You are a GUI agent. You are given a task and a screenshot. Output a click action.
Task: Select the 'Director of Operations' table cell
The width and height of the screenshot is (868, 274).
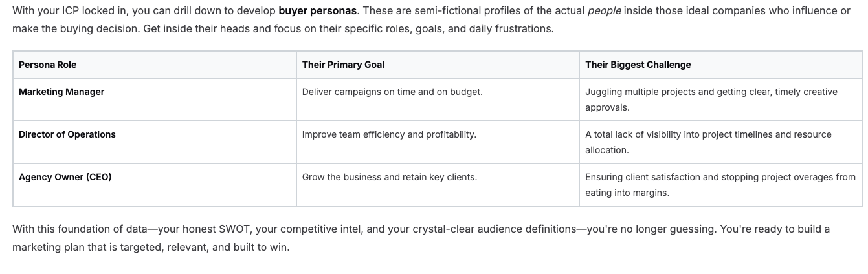click(154, 142)
